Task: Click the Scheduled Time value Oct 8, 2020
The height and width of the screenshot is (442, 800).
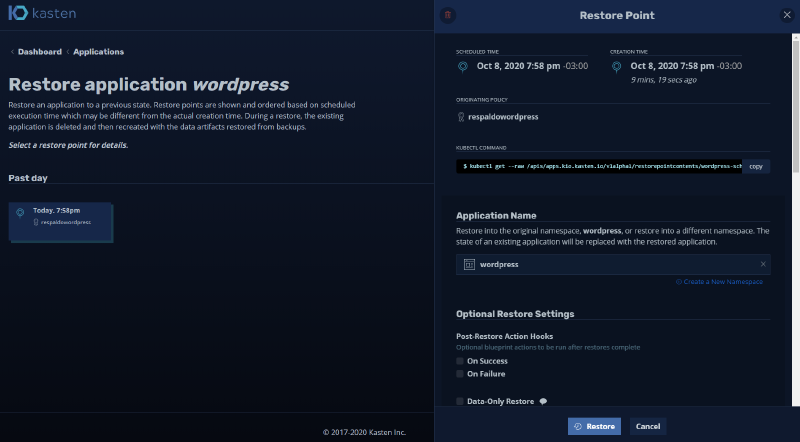Action: tap(532, 66)
